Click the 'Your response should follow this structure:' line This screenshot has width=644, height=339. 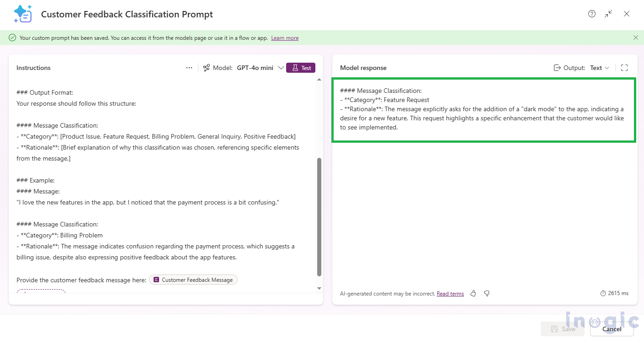point(76,103)
